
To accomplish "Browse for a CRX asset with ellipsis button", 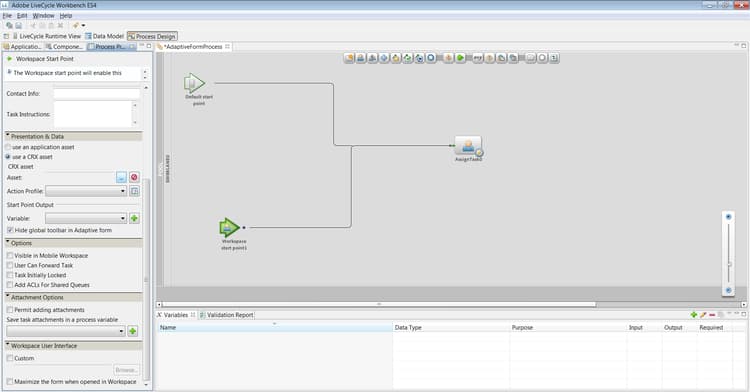I will point(121,177).
